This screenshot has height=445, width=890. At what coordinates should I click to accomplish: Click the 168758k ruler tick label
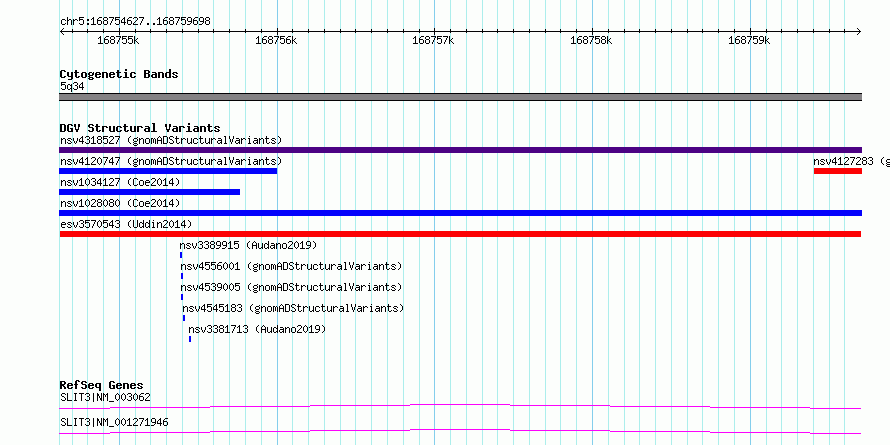pyautogui.click(x=591, y=41)
